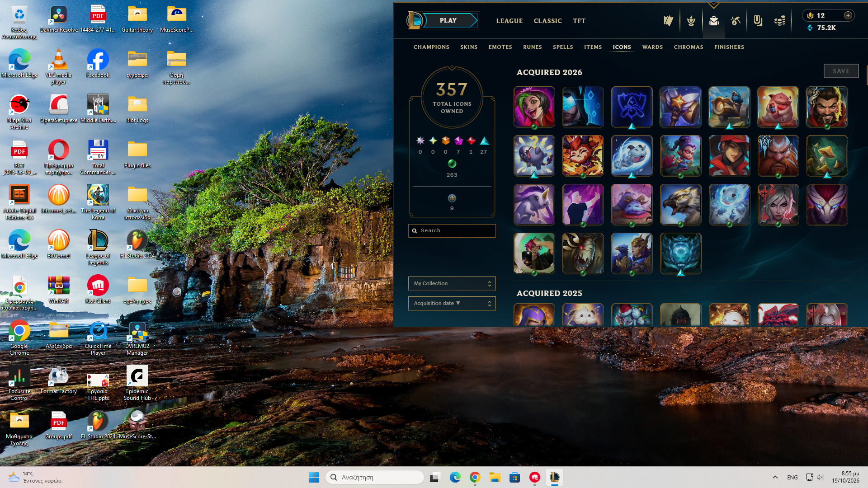Image resolution: width=868 pixels, height=488 pixels.
Task: Select DaVinci Resolve desktop icon
Action: pos(59,19)
